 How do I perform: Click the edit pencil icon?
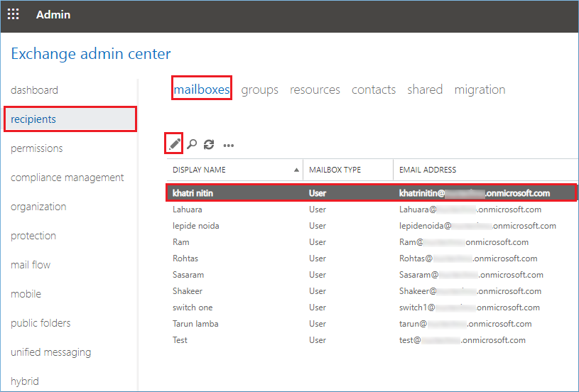coord(174,144)
